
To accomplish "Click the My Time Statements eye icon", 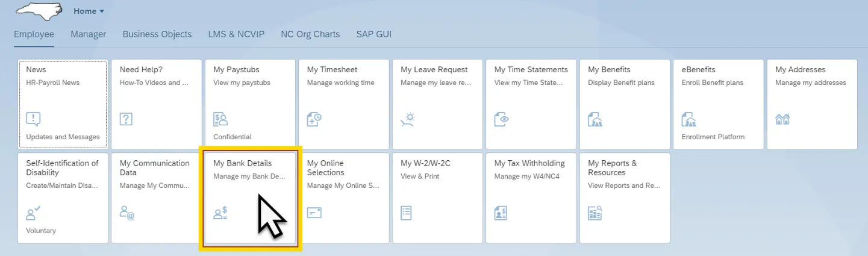I will 501,119.
